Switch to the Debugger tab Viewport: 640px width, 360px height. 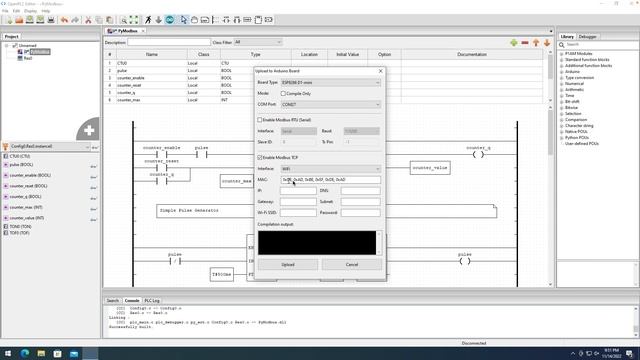tap(588, 37)
